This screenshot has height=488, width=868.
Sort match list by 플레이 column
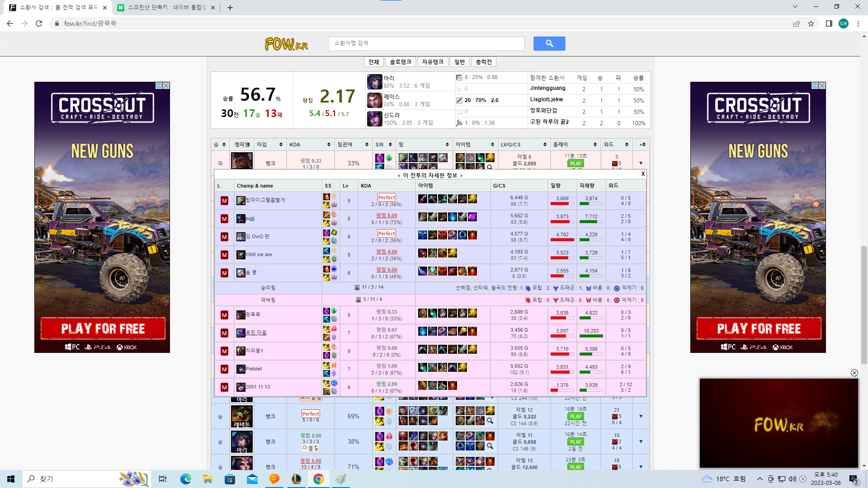pyautogui.click(x=576, y=145)
